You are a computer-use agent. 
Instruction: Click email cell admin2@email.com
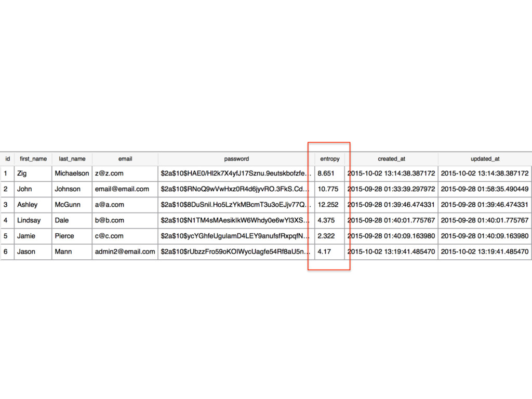tap(125, 251)
